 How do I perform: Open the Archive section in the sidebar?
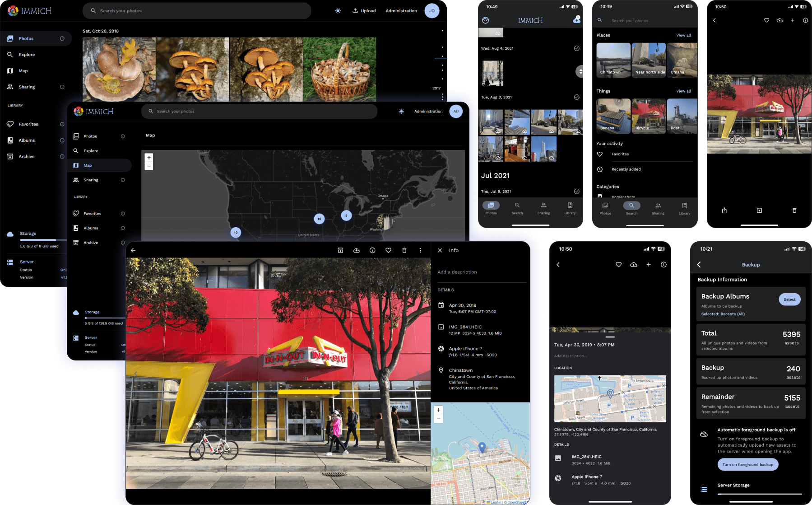click(x=26, y=156)
